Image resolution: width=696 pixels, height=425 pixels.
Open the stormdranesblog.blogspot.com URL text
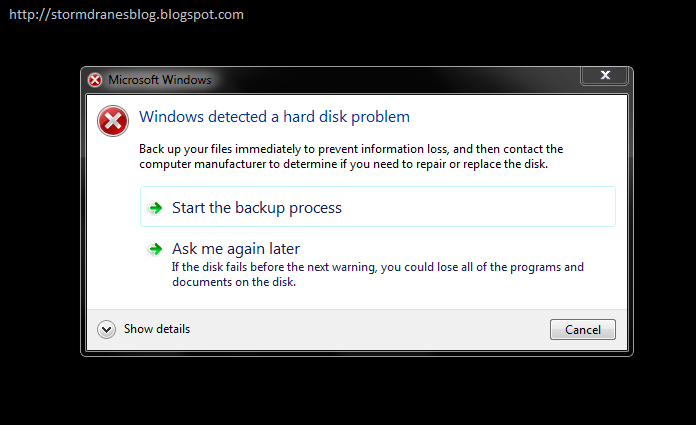point(127,14)
